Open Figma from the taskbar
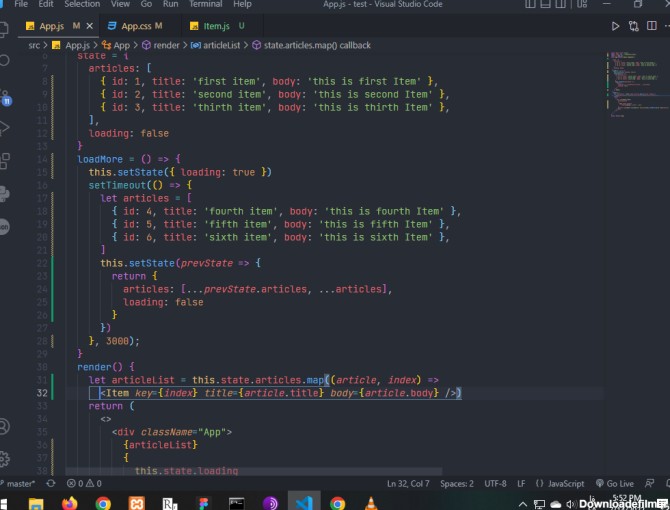This screenshot has height=510, width=670. [x=203, y=503]
